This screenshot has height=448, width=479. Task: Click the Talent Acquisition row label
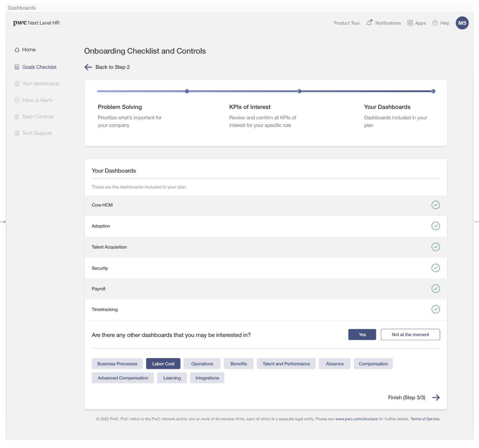[109, 247]
